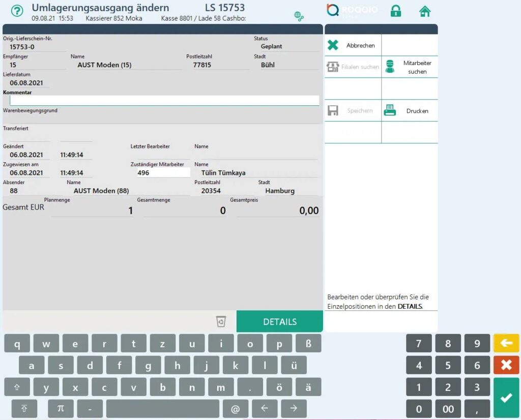Toggle caps lock key on keyboard
Screen dimensions: 521x420
click(24, 408)
